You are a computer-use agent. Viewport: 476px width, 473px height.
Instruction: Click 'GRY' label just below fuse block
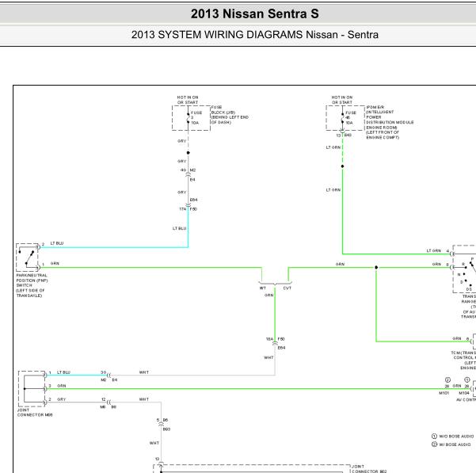coord(182,141)
